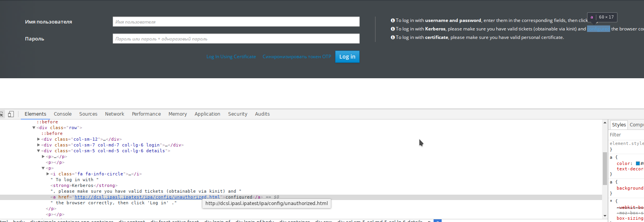The image size is (644, 222).
Task: Expand the first collapsed <p>…</p> node
Action: [x=43, y=156]
